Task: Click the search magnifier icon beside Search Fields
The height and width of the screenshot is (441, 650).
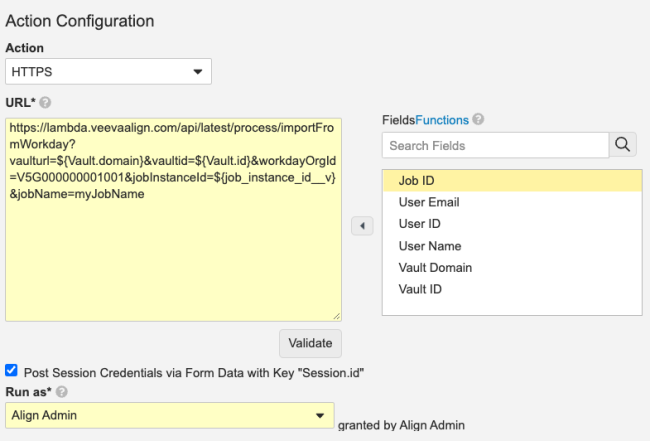Action: (x=623, y=145)
